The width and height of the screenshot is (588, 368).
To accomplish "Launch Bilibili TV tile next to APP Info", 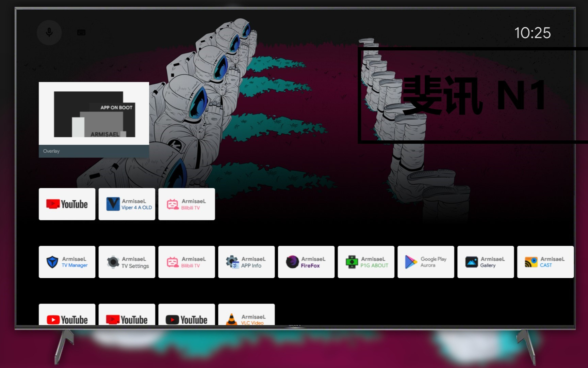I will point(186,262).
